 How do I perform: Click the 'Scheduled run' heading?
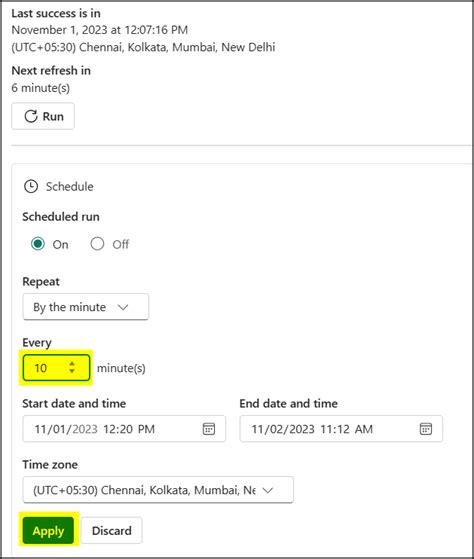coord(61,217)
